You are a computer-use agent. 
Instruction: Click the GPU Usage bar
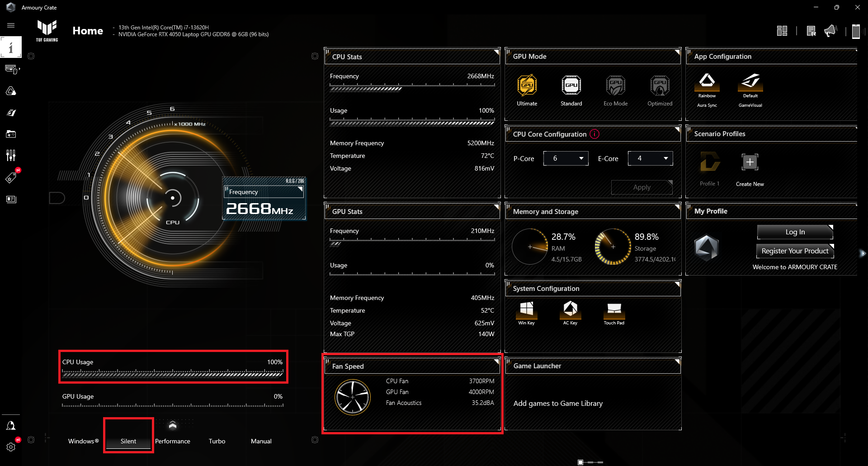click(x=173, y=405)
